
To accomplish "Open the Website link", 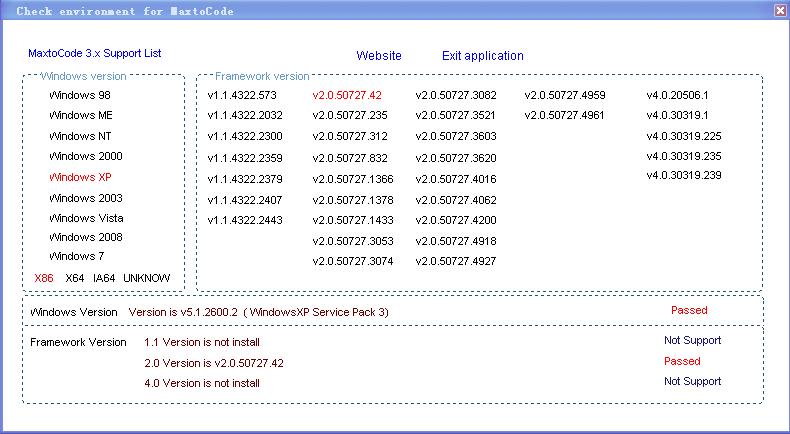I will tap(379, 55).
